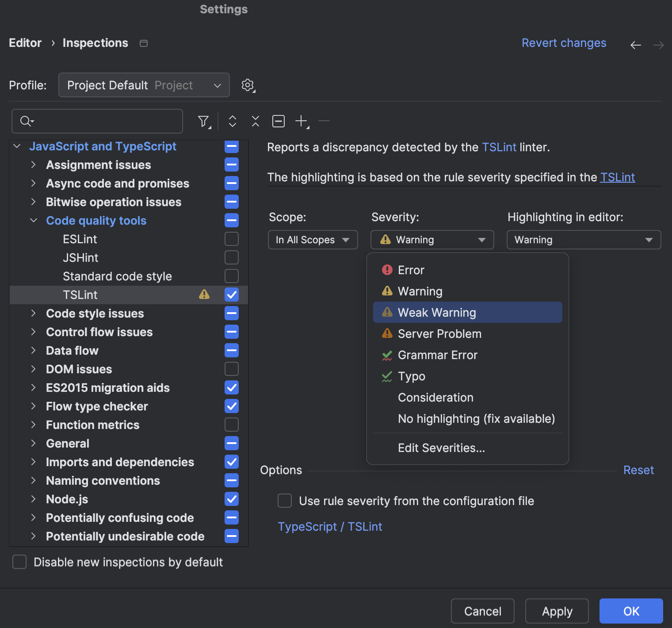This screenshot has height=628, width=672.
Task: Expand all inspection groups
Action: [x=232, y=121]
